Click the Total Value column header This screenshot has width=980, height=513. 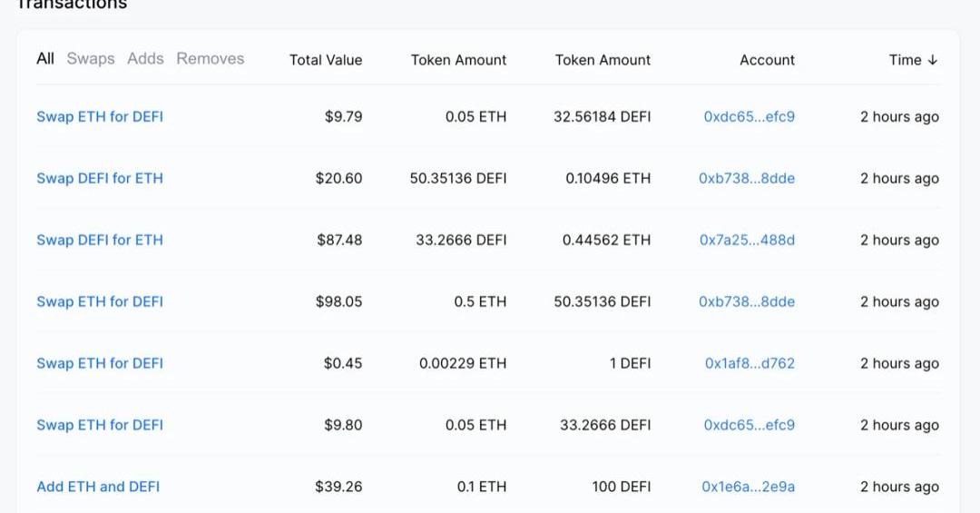pyautogui.click(x=326, y=61)
